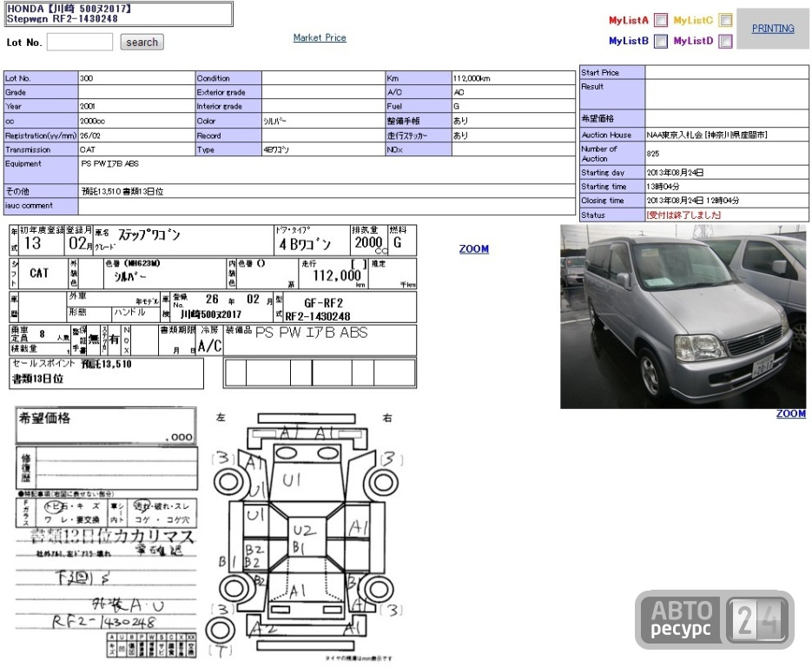Click the PRINTING link
This screenshot has width=812, height=667.
773,29
